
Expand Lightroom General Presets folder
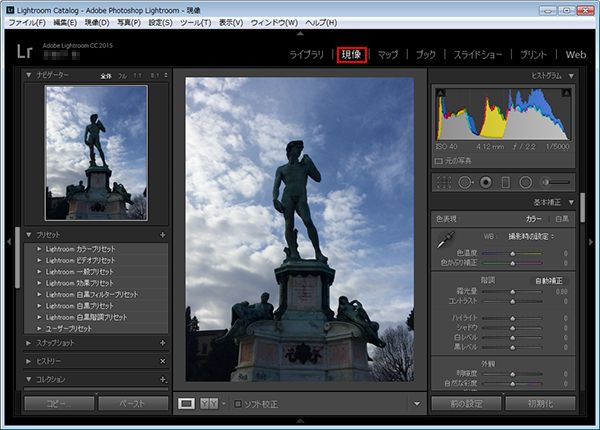pos(39,272)
